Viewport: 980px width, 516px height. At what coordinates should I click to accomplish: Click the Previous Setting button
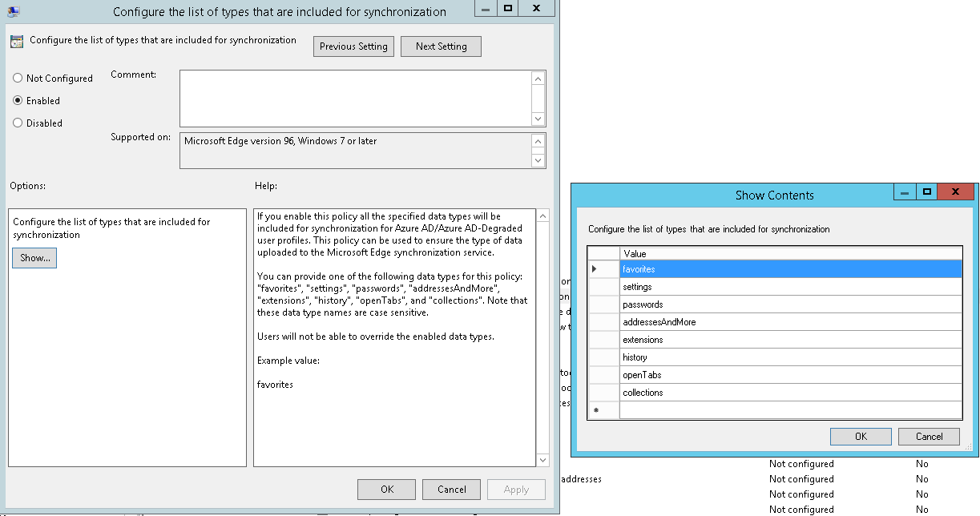point(353,46)
